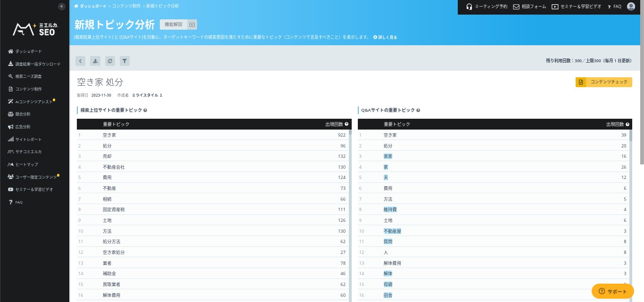Click ミーティング予約 in top bar
Screen dimensions: 644x302
(x=487, y=7)
